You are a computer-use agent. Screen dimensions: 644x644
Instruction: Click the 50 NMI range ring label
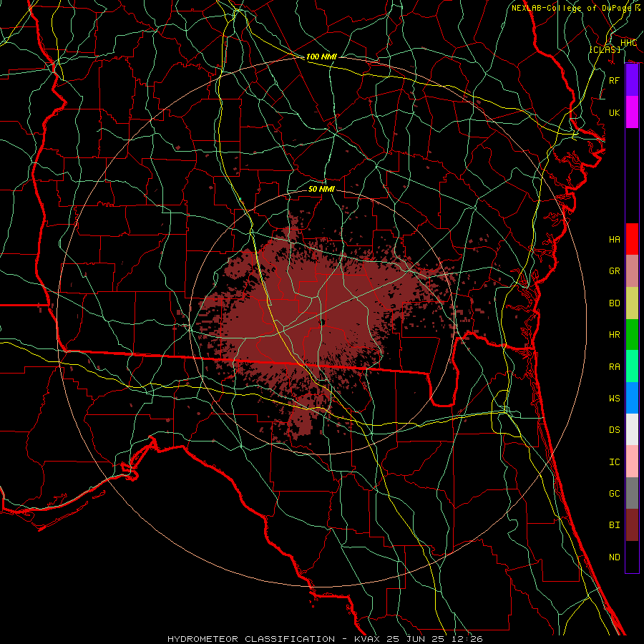pos(321,189)
